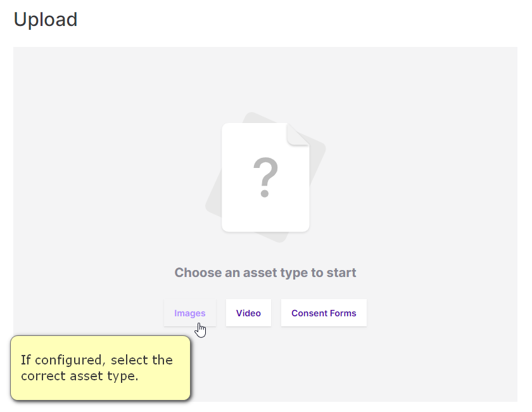Click the yellow tooltip callout

(x=101, y=368)
